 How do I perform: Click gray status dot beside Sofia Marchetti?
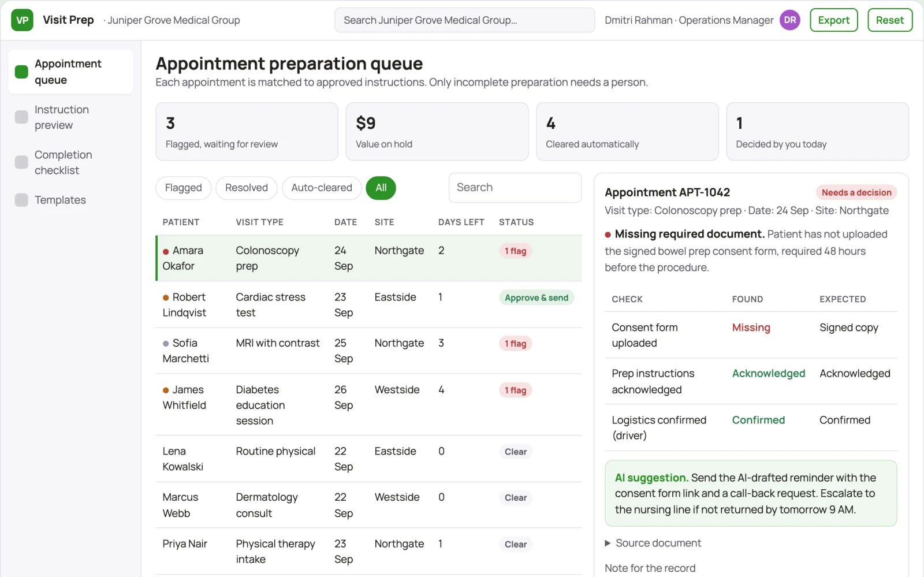166,344
